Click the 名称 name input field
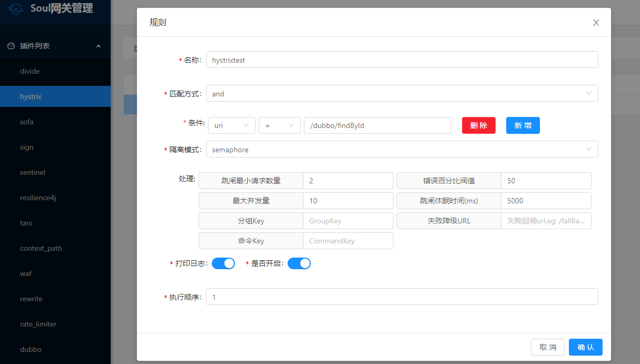Image resolution: width=640 pixels, height=364 pixels. click(401, 60)
